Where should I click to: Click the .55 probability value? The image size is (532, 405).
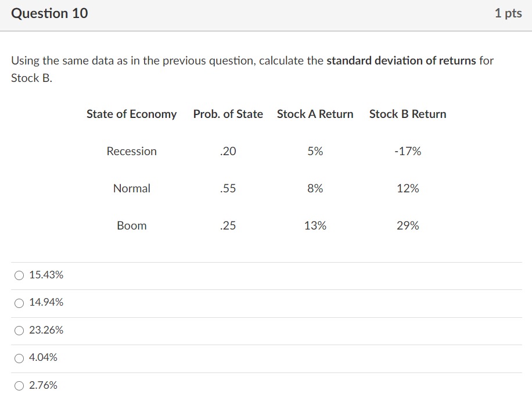click(x=227, y=188)
